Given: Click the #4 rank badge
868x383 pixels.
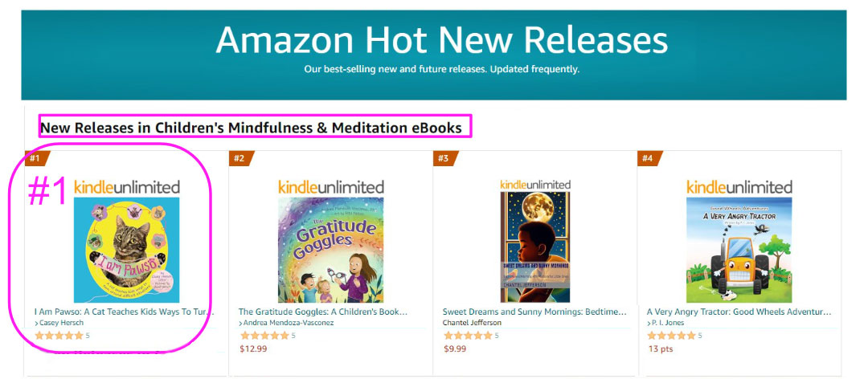Looking at the screenshot, I should pos(649,158).
